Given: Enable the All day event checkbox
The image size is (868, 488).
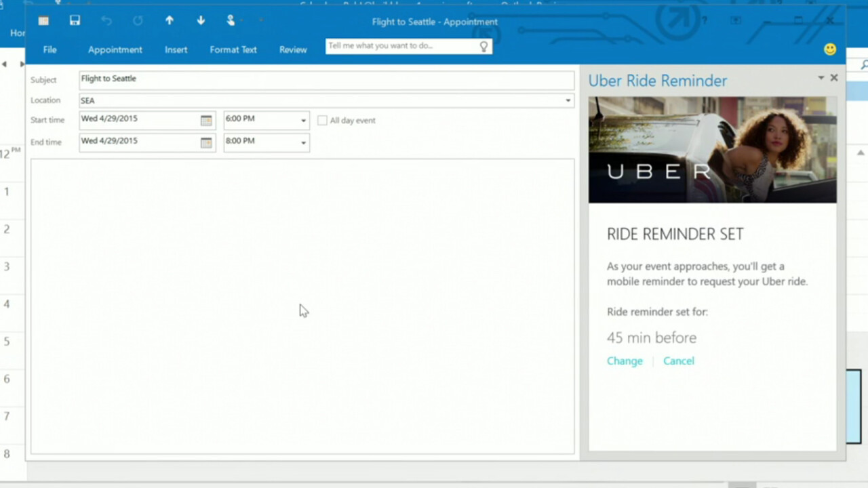Looking at the screenshot, I should pyautogui.click(x=323, y=121).
